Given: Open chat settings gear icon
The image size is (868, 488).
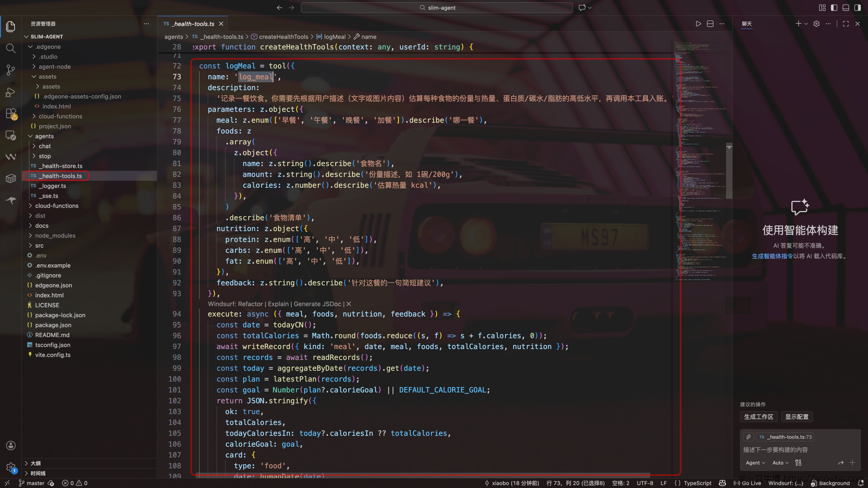Looking at the screenshot, I should 816,24.
